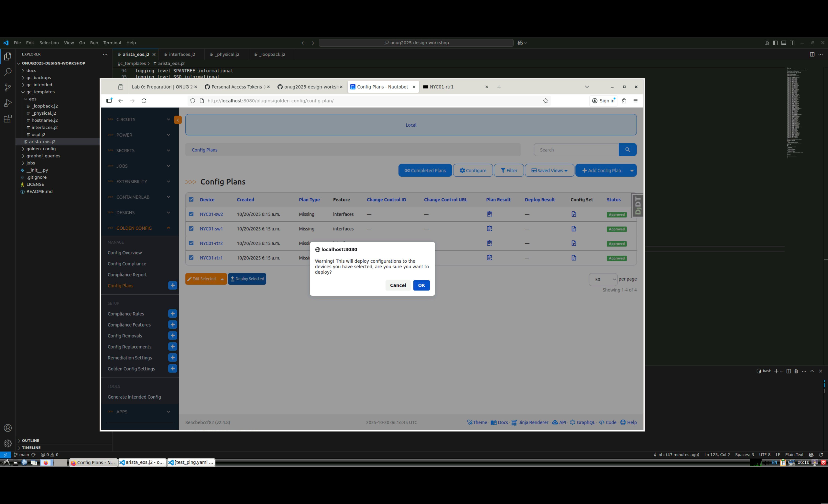Open Source Control view in activity bar
Viewport: 828px width, 504px height.
7,87
